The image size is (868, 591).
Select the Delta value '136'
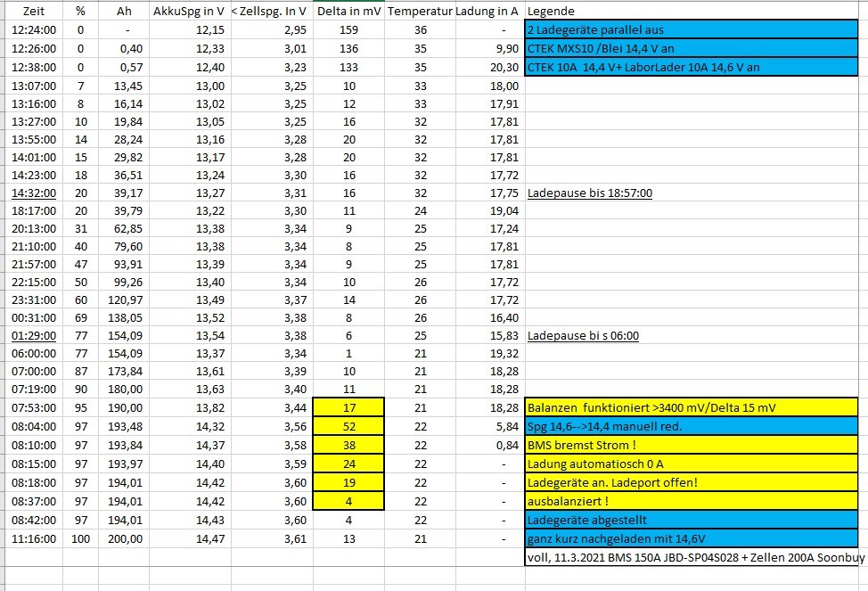click(x=348, y=49)
